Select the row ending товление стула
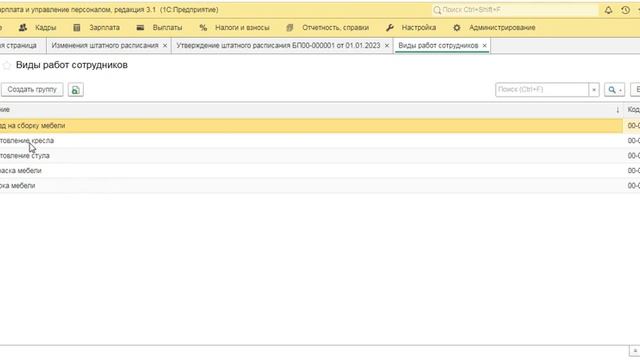Viewport: 640px width, 360px height. [x=311, y=156]
